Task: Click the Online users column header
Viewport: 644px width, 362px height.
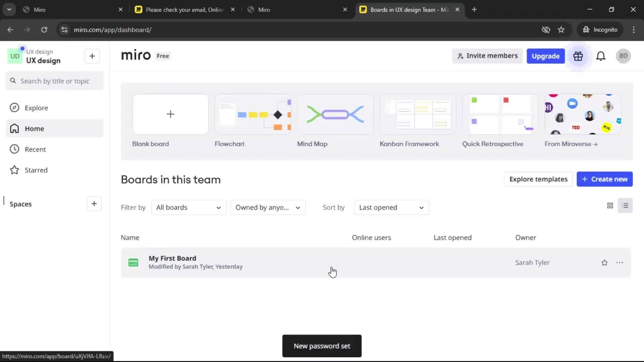Action: click(371, 238)
